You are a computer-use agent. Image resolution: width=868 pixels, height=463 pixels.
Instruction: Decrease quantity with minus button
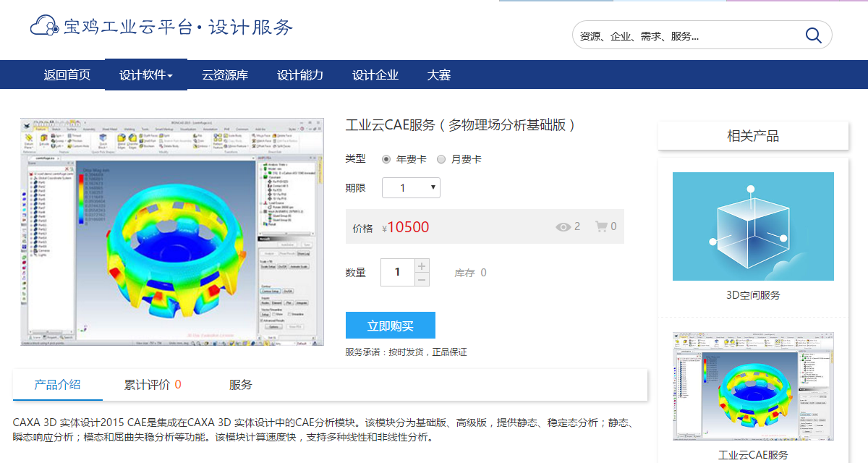point(422,279)
